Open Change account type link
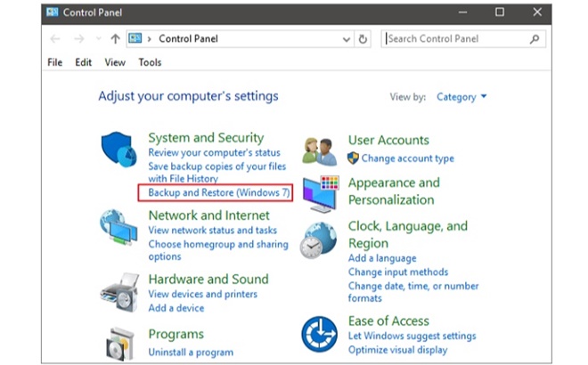Screen dimensions: 588x365 pos(407,158)
